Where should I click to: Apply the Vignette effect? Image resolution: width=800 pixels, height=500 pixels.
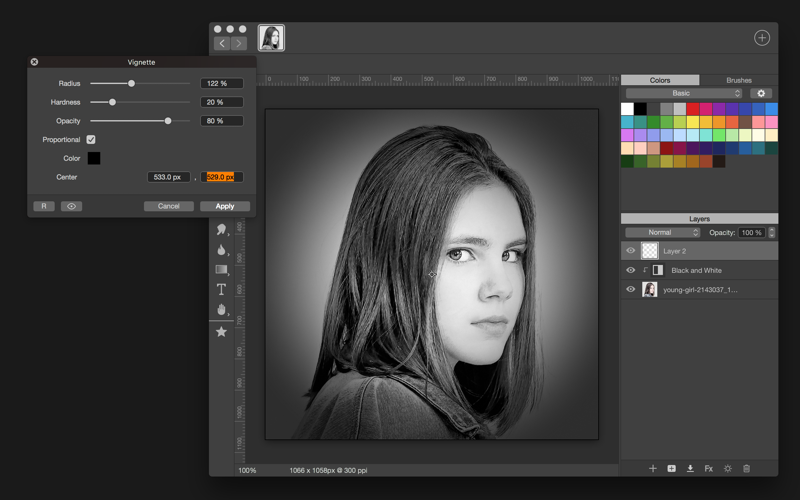(x=225, y=206)
